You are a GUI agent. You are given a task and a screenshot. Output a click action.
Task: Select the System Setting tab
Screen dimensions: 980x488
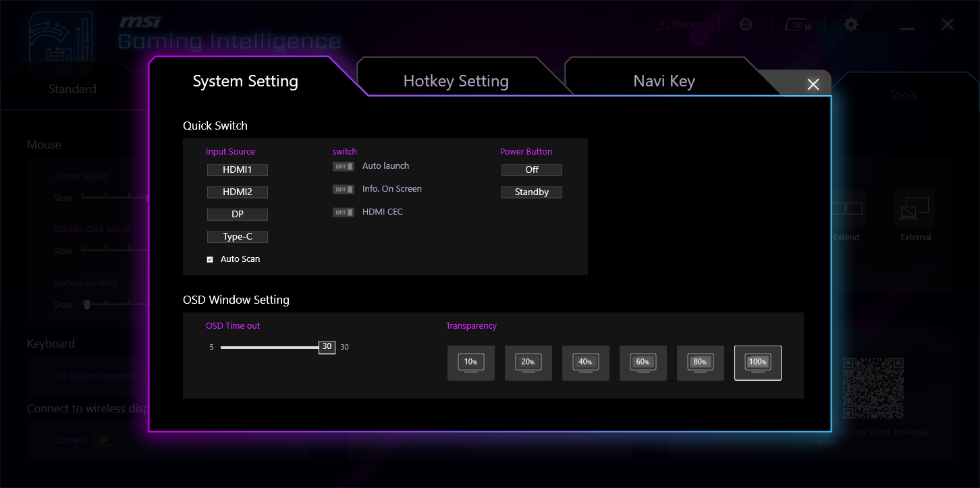[x=246, y=81]
